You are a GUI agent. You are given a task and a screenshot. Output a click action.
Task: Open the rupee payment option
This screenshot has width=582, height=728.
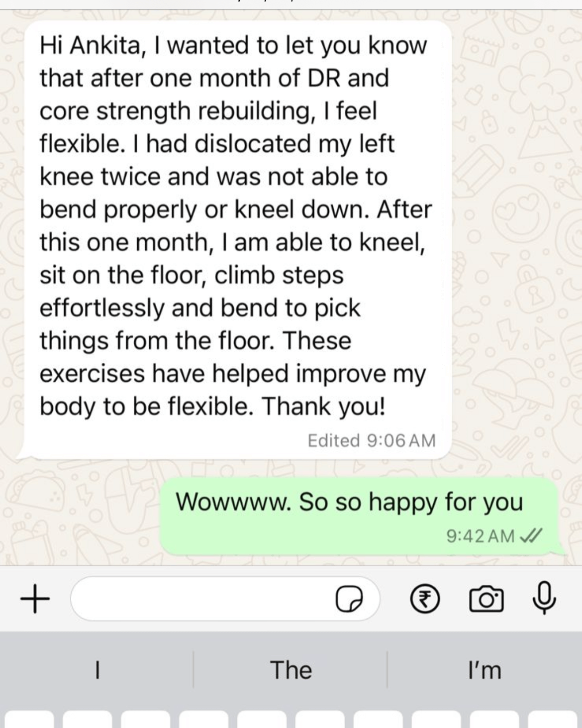click(424, 599)
